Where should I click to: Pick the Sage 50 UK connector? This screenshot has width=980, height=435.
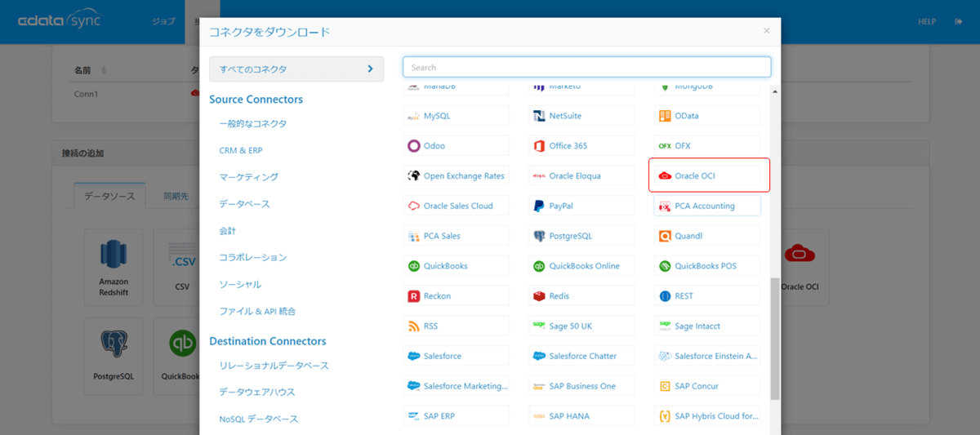point(581,326)
